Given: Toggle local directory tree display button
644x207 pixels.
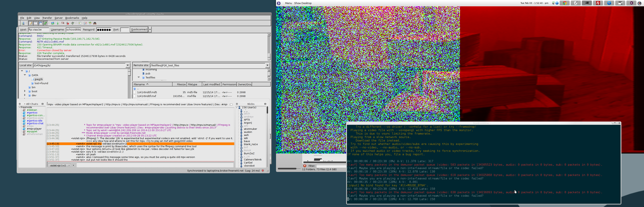Looking at the screenshot, I should tap(35, 23).
